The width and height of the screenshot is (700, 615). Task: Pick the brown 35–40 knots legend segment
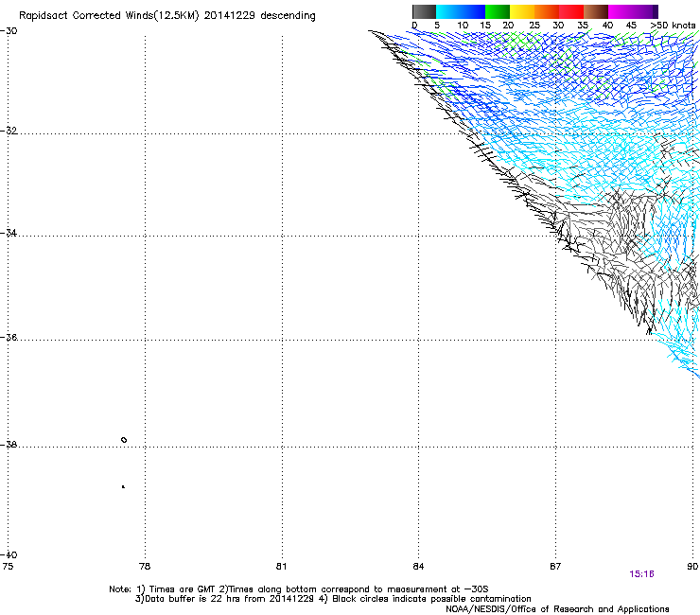[x=596, y=11]
